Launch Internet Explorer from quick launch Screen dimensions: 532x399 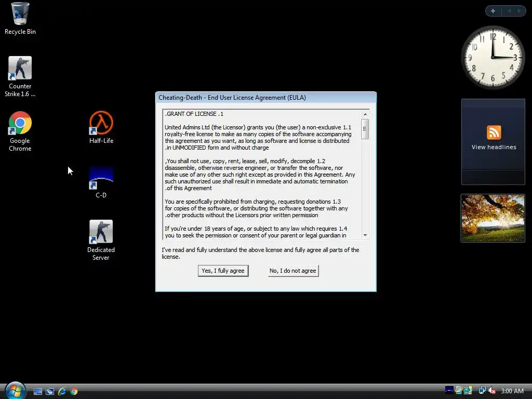tap(62, 391)
